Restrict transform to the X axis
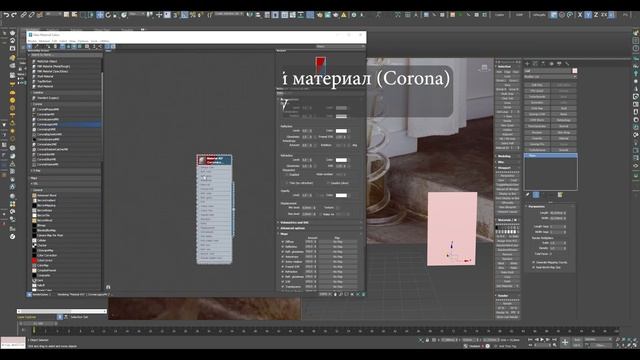The width and height of the screenshot is (640, 360). coord(580,15)
